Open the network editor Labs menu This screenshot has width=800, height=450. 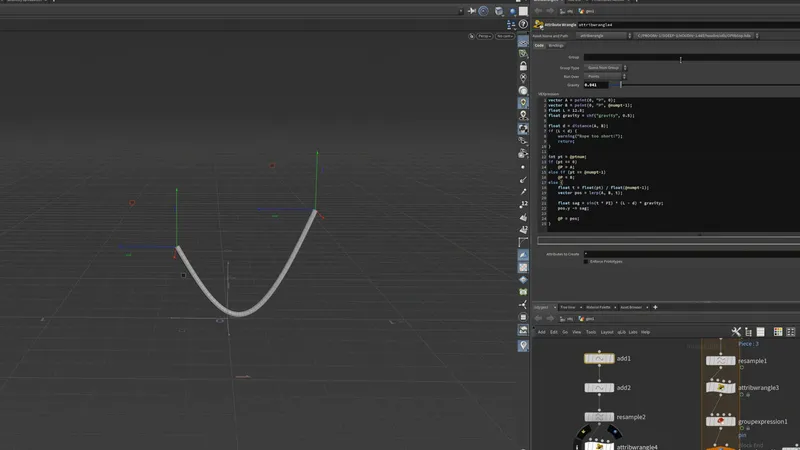tap(633, 332)
